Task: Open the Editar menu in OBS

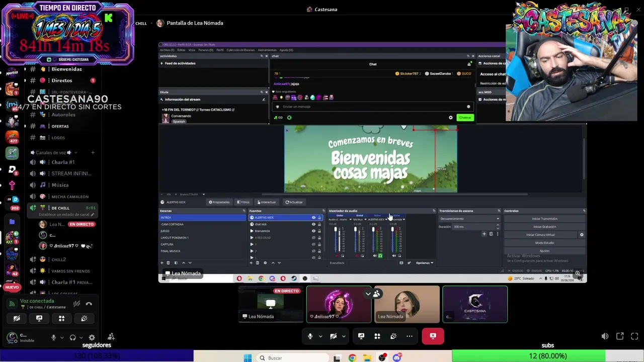Action: tap(181, 50)
